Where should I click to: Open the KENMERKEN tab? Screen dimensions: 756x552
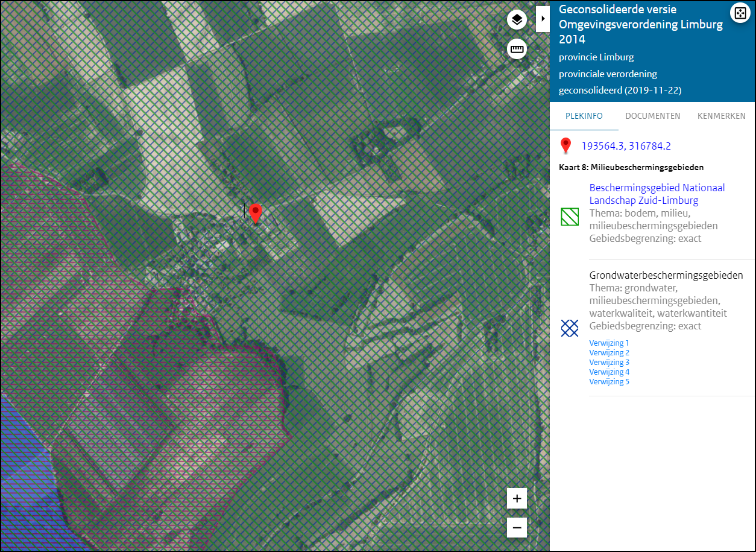722,116
